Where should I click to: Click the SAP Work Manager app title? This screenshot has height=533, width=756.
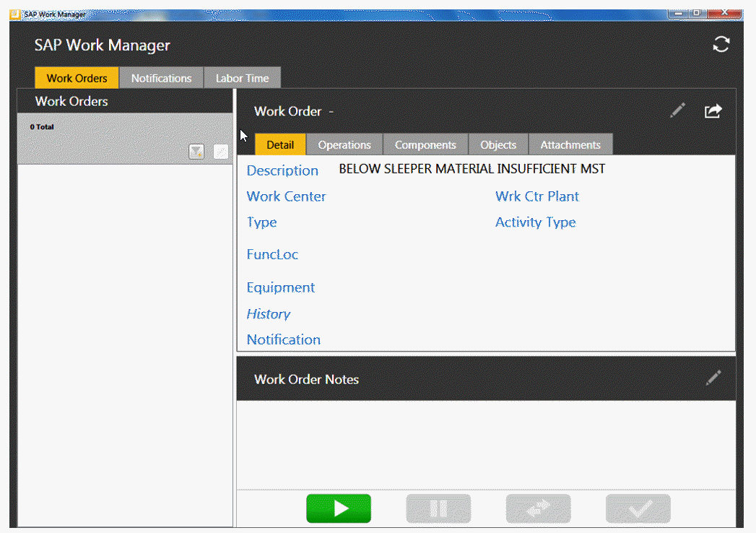(103, 45)
